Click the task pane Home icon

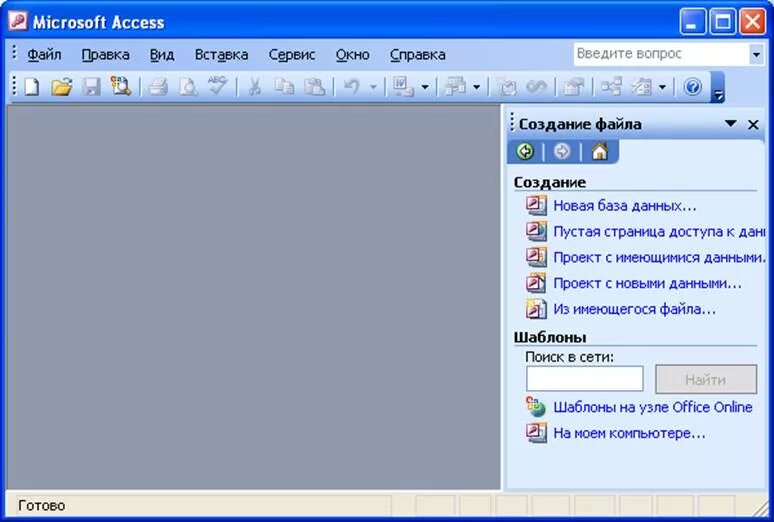pyautogui.click(x=600, y=151)
